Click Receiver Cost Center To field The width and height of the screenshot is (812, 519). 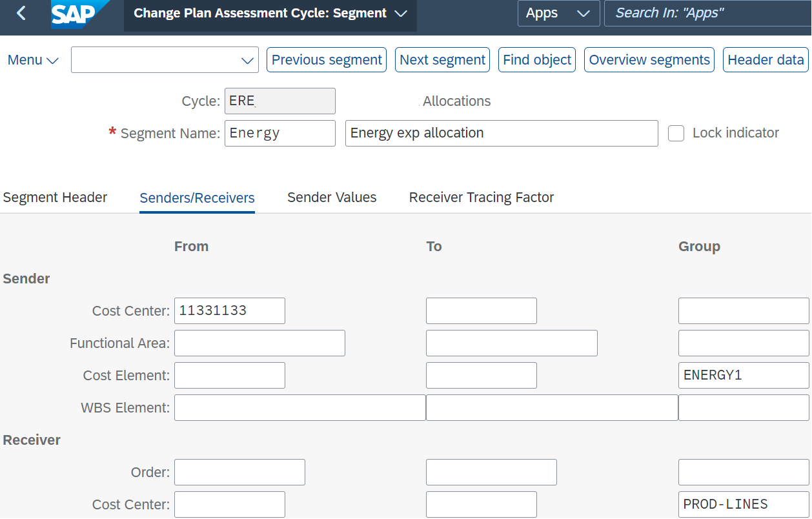[x=482, y=504]
